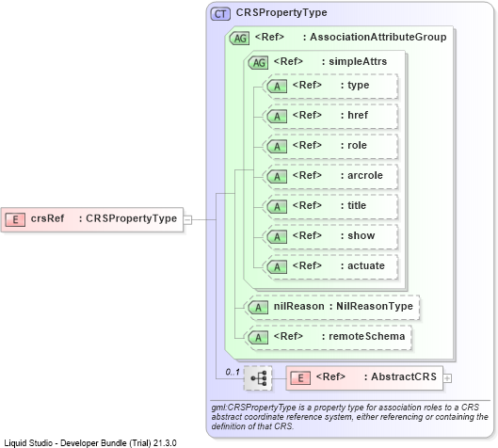498x448 pixels.
Task: Select the crsRef : CRSPropertyType label
Action: pos(104,218)
